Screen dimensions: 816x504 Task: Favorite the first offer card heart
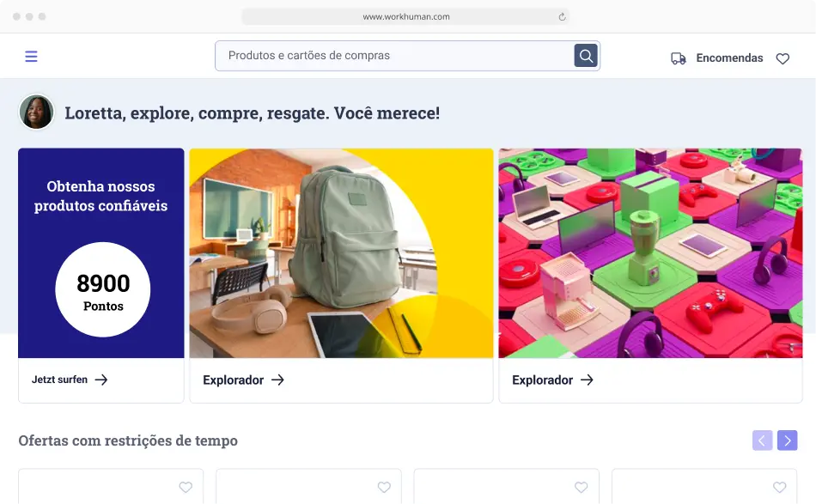(x=186, y=488)
